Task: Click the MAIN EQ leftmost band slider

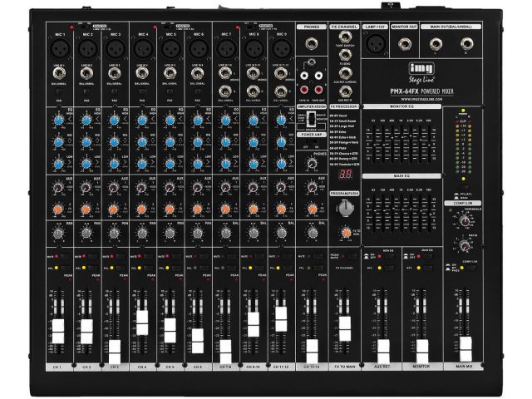Action: tap(373, 212)
